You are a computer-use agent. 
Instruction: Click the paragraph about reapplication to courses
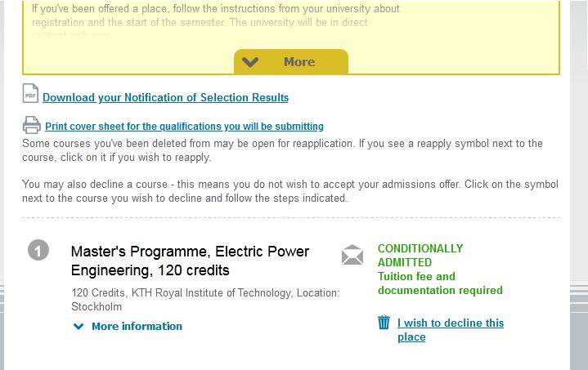282,150
